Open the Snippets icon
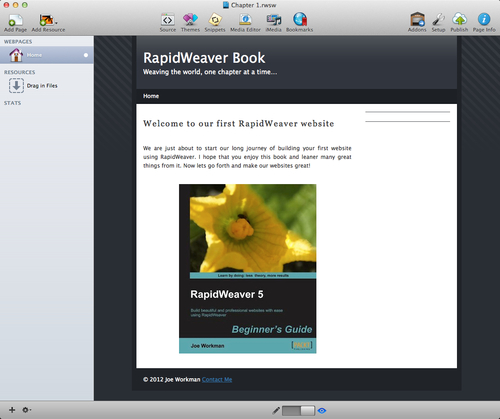 [x=215, y=20]
